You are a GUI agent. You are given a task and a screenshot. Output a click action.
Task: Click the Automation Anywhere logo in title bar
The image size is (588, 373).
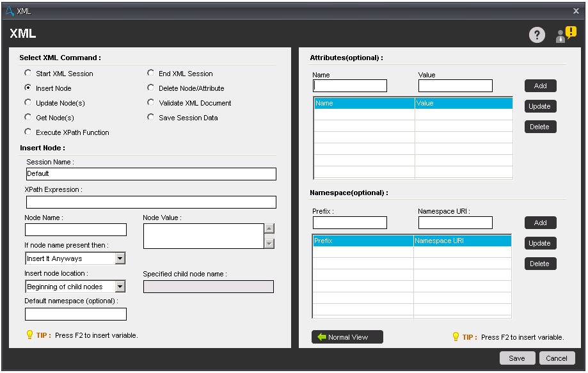click(x=9, y=10)
